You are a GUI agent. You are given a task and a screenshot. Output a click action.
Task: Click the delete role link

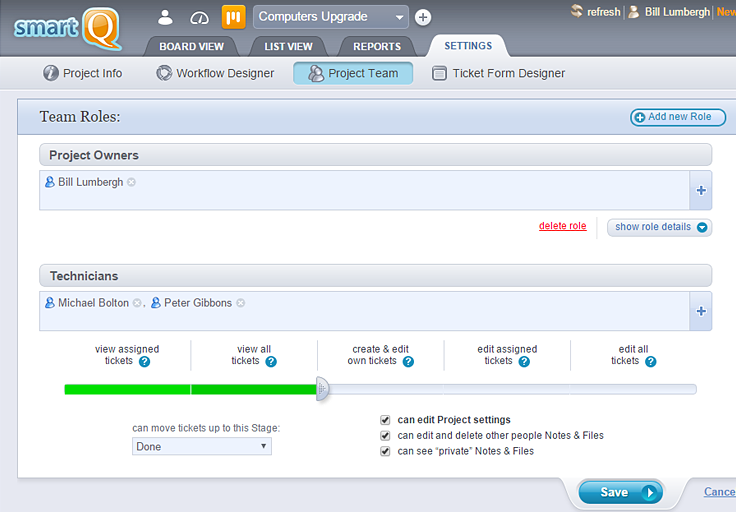[562, 226]
